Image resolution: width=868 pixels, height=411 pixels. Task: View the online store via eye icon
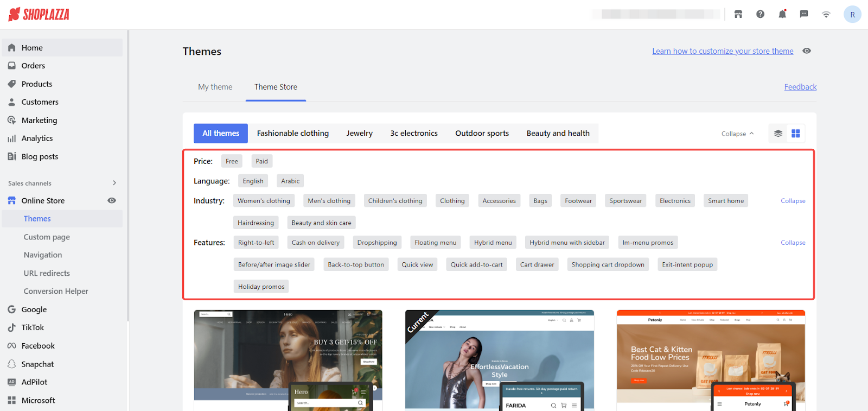(112, 200)
